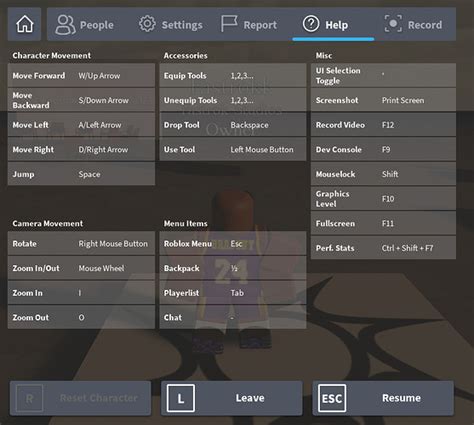Viewport: 474px width, 425px height.
Task: Select the Chat row
Action: (233, 317)
